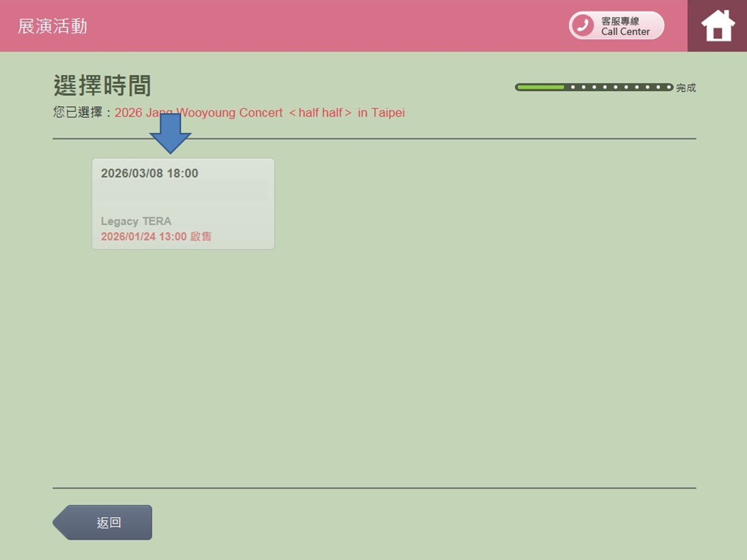The width and height of the screenshot is (747, 560).
Task: Click the Legacy TERA venue text
Action: click(x=136, y=221)
